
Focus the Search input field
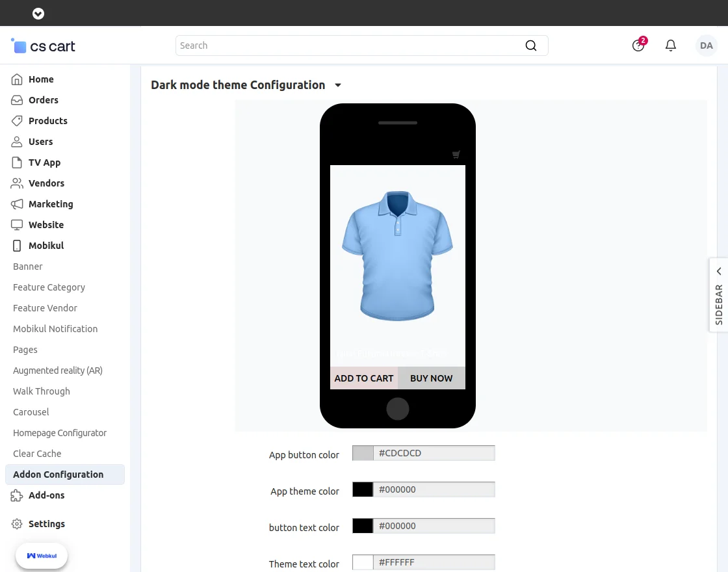click(351, 45)
